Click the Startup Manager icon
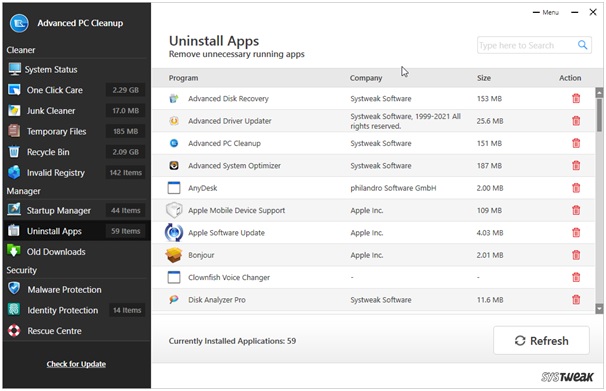The width and height of the screenshot is (606, 391). tap(14, 210)
